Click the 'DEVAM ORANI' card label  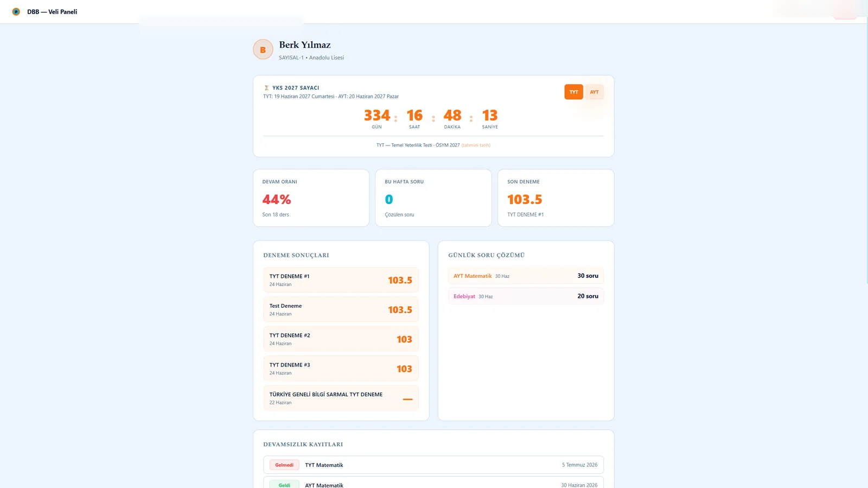(x=280, y=182)
